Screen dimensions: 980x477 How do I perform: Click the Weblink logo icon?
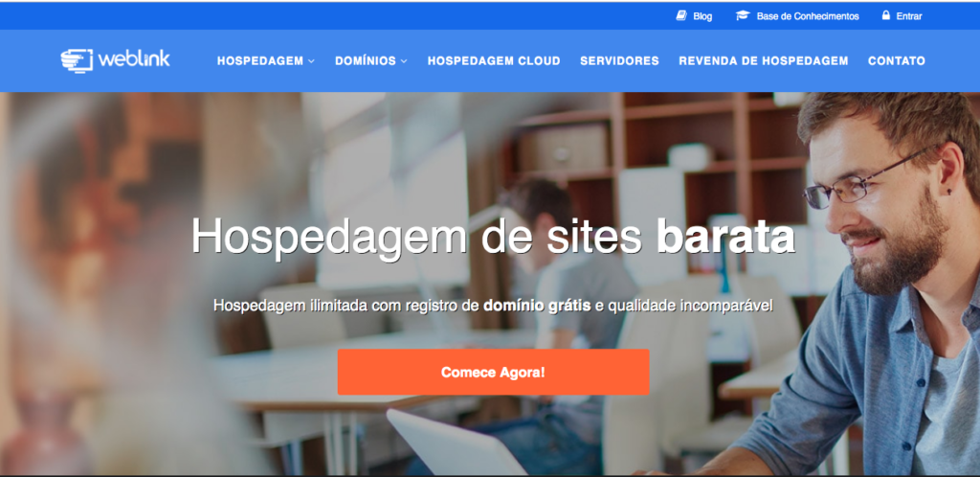pos(77,60)
